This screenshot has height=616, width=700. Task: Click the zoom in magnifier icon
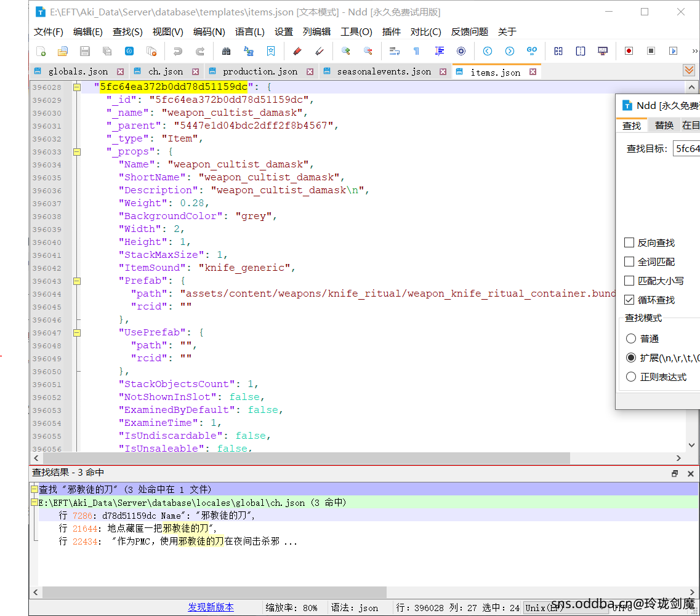click(345, 51)
